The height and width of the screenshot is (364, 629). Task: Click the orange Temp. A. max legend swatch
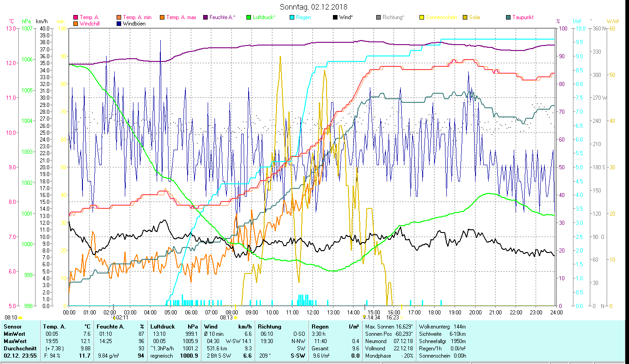(x=162, y=18)
